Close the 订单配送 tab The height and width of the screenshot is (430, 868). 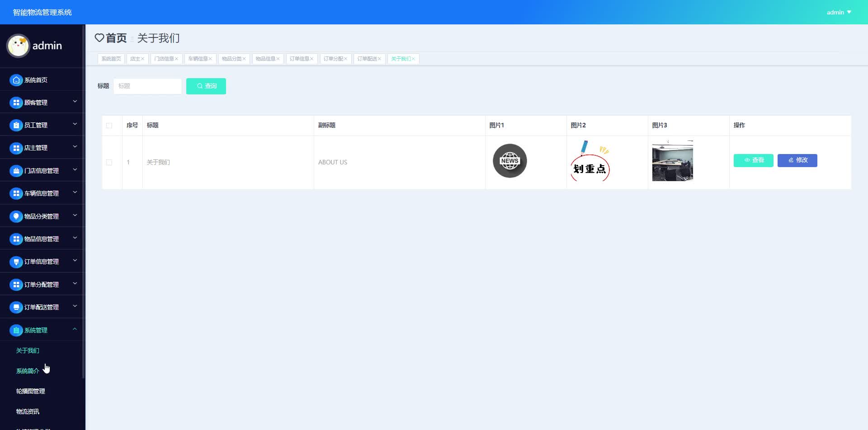(379, 59)
